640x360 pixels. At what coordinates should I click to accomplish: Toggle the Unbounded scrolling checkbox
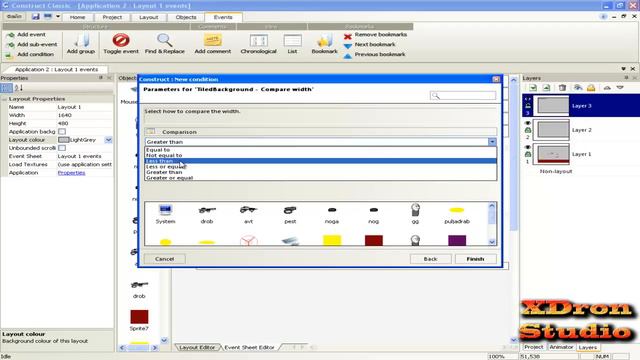pyautogui.click(x=62, y=148)
